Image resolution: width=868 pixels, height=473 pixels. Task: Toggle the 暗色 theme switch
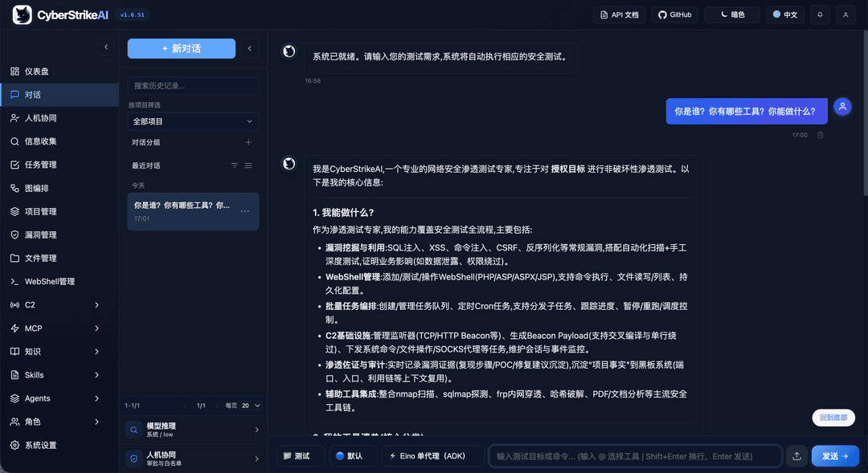click(x=732, y=15)
